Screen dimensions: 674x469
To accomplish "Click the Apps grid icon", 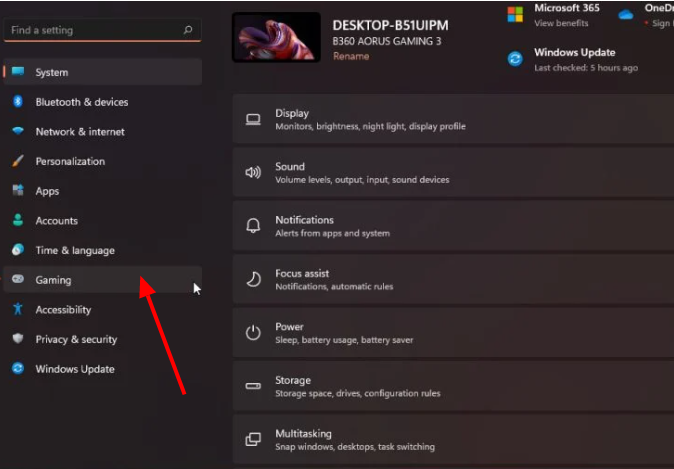I will 18,190.
